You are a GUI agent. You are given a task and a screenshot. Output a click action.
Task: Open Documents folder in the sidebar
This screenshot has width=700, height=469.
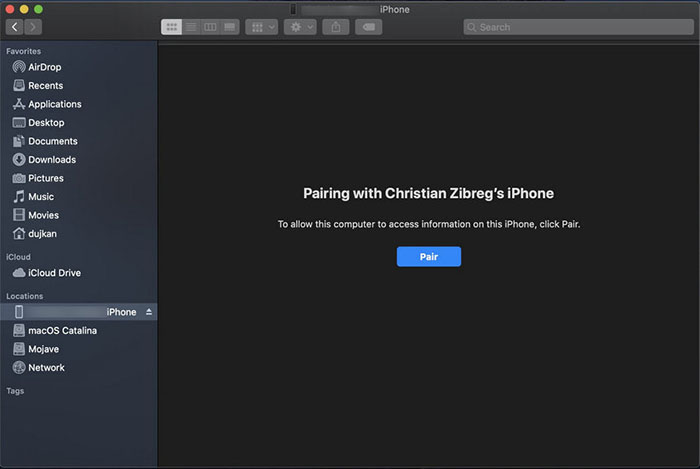coord(79,141)
